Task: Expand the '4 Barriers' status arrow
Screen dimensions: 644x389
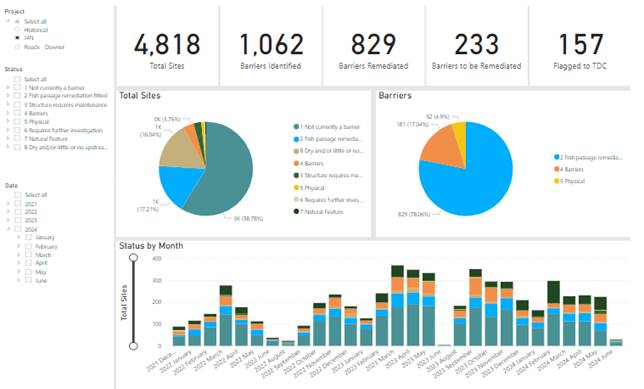Action: pos(8,113)
